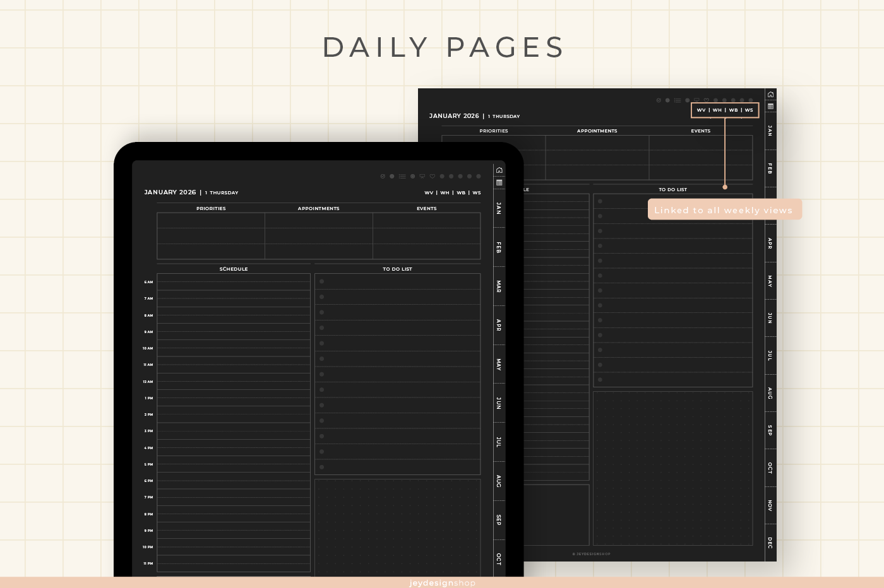Click JANUARY 2026 heading on the tablet

point(170,192)
